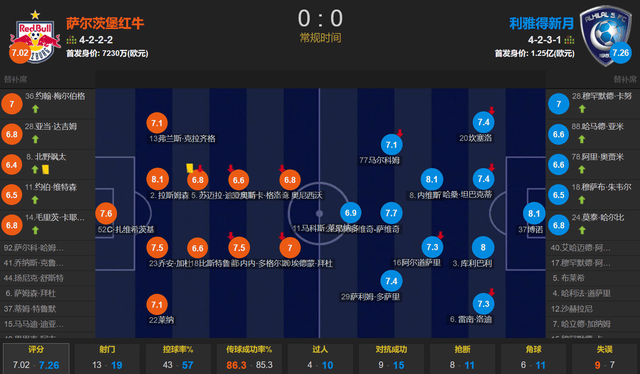Select goalkeeper rating bubble 7.6 on pitch
Viewport: 640px width, 374px height.
tap(106, 213)
